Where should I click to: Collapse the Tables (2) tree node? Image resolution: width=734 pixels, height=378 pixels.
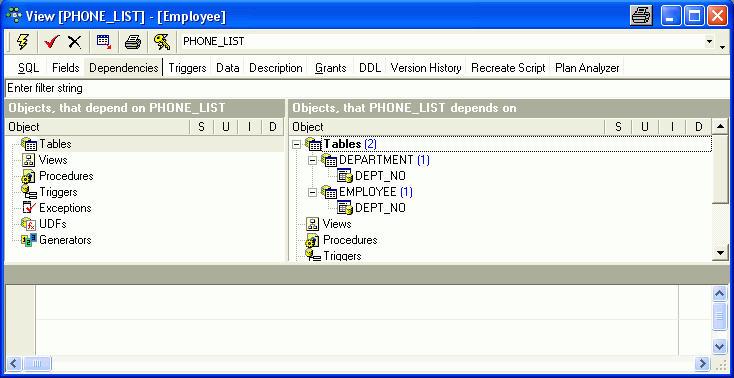point(296,144)
